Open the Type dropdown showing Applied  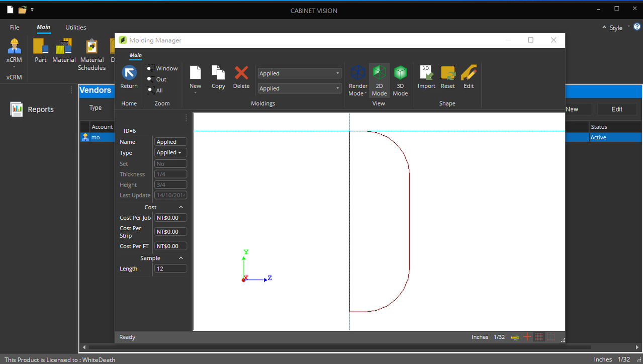pos(170,153)
